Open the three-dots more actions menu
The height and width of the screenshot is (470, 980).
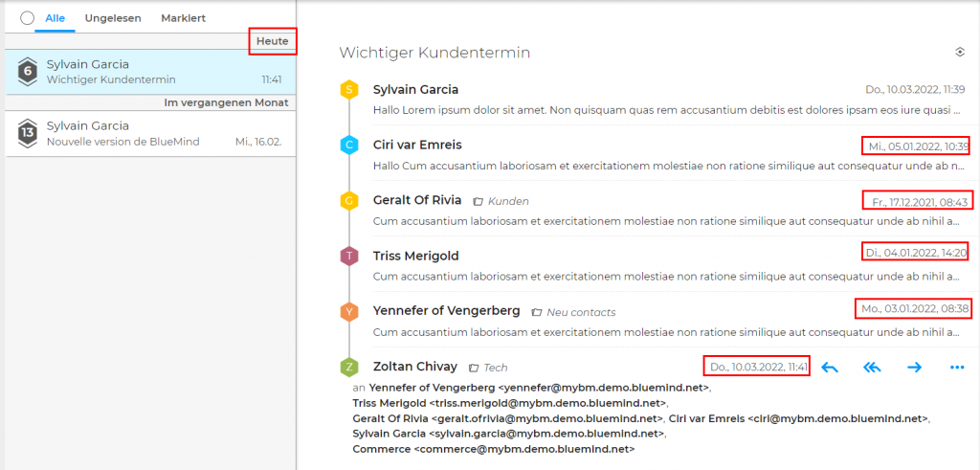[x=956, y=368]
